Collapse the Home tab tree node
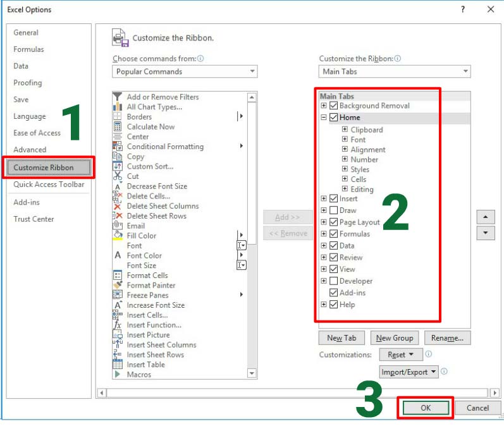504x431 pixels. (x=324, y=117)
